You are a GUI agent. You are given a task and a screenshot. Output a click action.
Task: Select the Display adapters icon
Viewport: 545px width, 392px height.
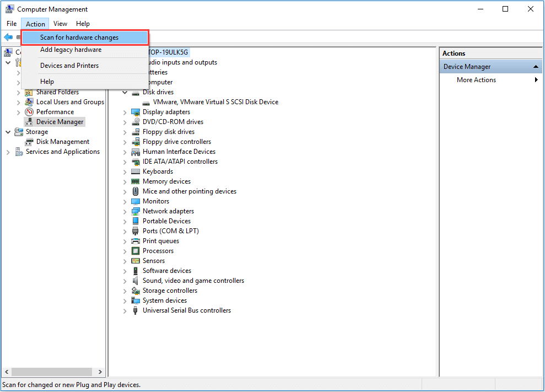[136, 111]
